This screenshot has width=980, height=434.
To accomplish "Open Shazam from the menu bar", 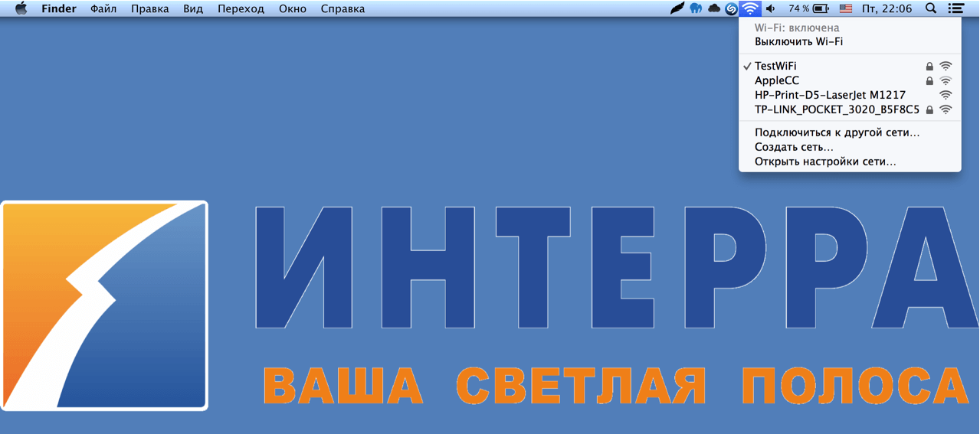I will pos(732,9).
